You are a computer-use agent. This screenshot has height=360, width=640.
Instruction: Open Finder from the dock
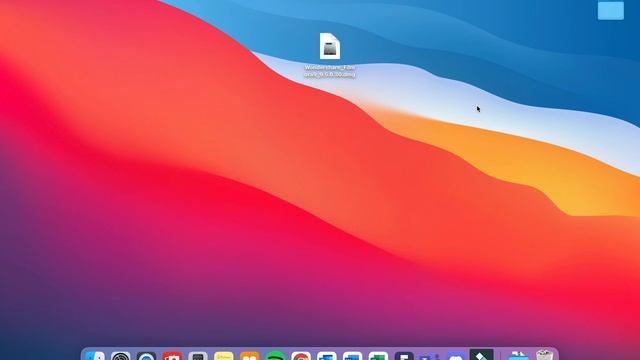coord(95,356)
